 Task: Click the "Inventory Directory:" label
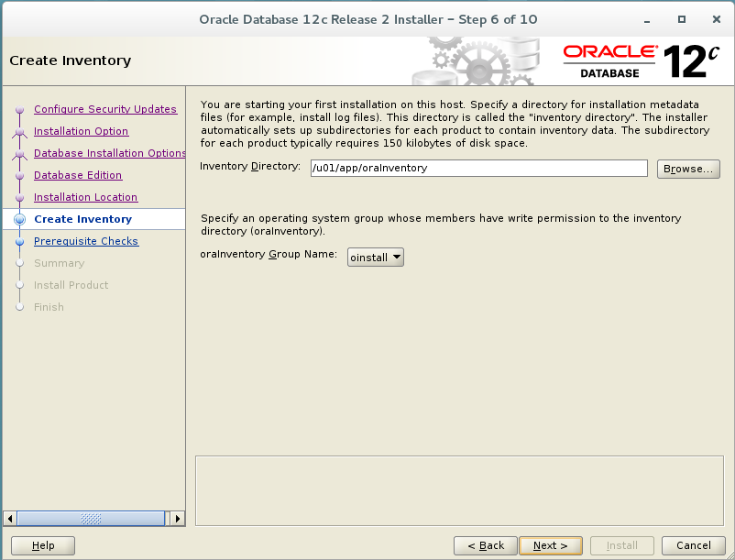click(250, 167)
